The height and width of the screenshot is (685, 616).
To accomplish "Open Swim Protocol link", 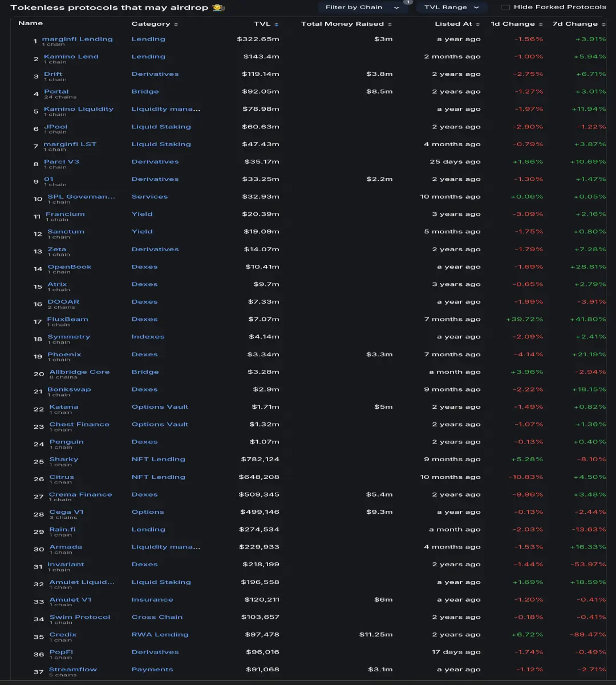I will pyautogui.click(x=80, y=617).
